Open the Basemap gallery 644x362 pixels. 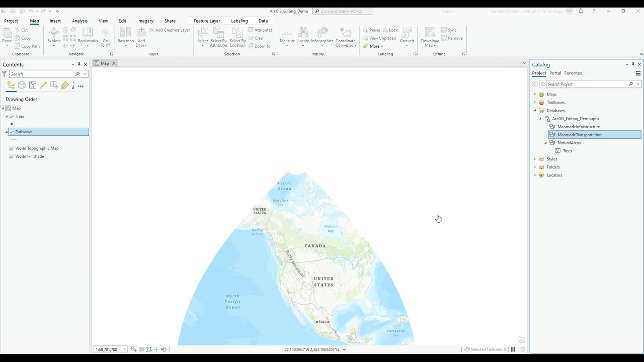(126, 36)
